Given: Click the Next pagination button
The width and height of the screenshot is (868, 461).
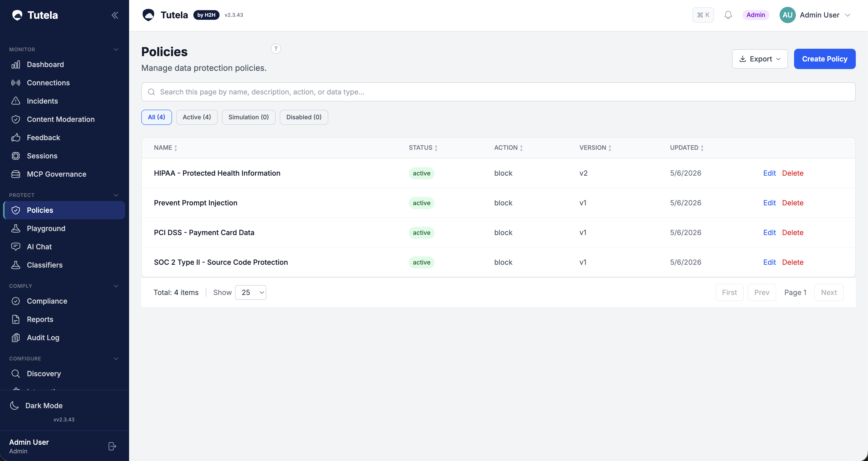Looking at the screenshot, I should click(829, 292).
